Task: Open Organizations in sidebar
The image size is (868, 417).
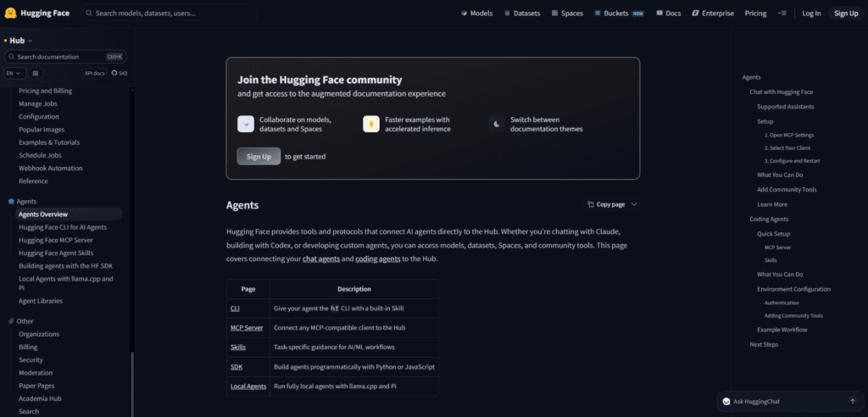Action: 39,334
